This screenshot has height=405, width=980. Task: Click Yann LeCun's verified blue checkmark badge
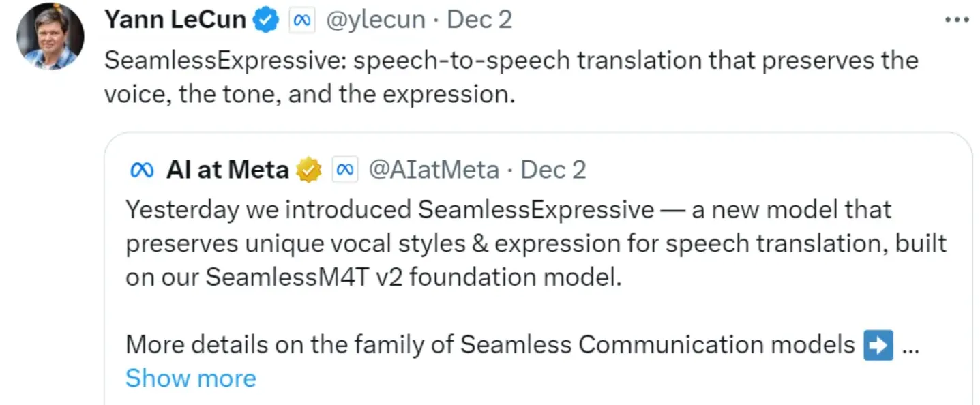266,19
